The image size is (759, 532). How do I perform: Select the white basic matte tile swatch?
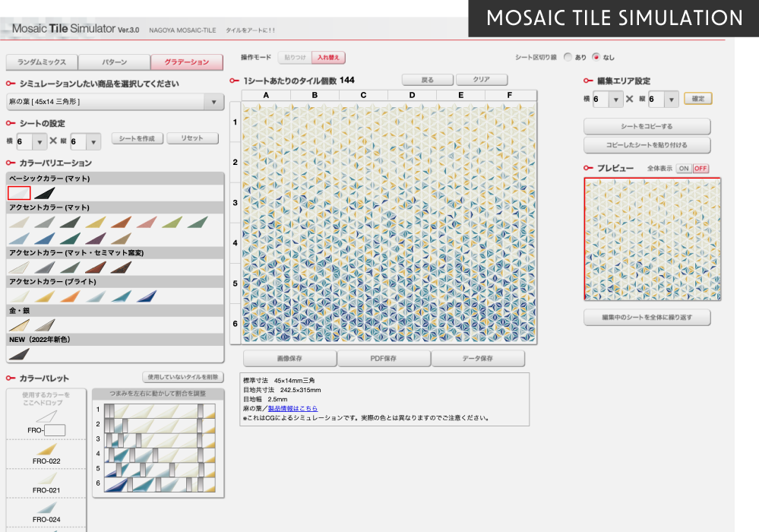coord(19,193)
